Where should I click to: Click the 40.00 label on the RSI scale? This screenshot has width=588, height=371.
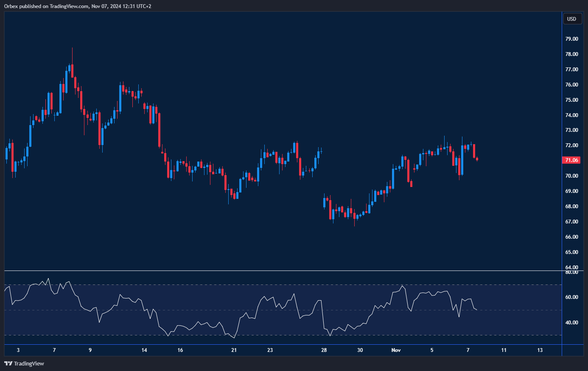[571, 323]
